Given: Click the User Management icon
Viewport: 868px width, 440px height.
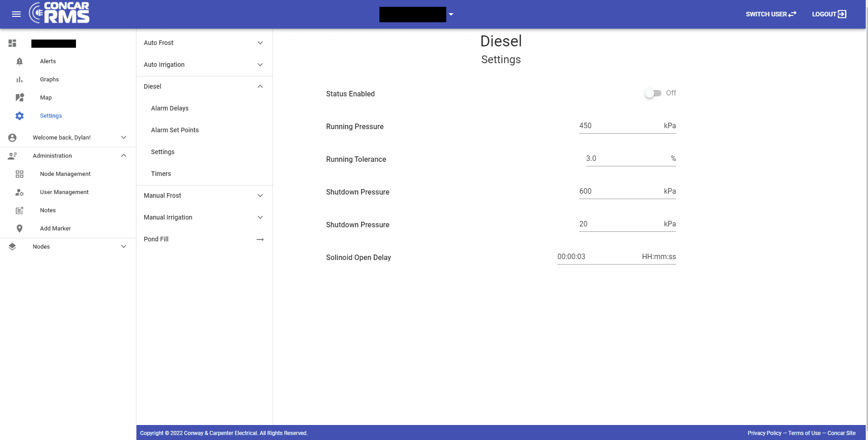Looking at the screenshot, I should (20, 192).
